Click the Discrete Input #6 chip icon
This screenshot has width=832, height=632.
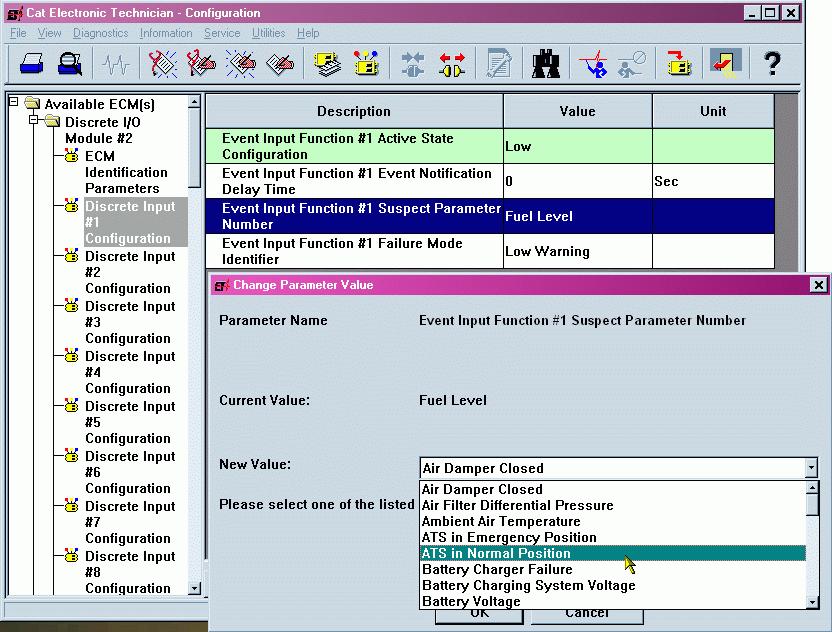71,455
